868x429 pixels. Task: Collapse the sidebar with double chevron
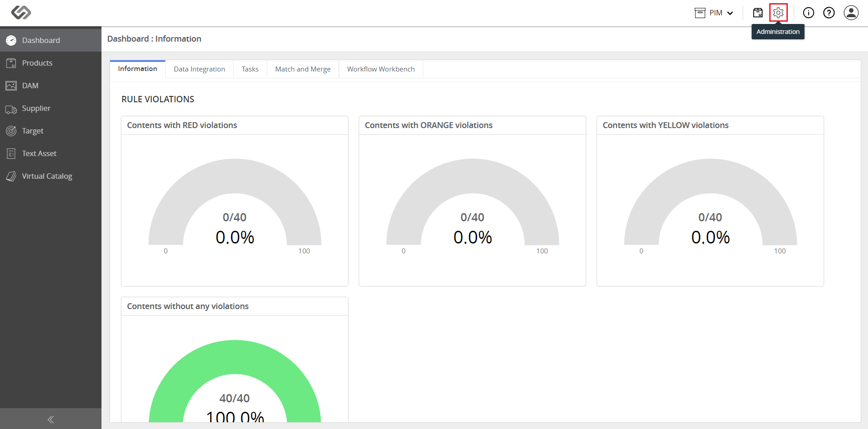pyautogui.click(x=51, y=419)
